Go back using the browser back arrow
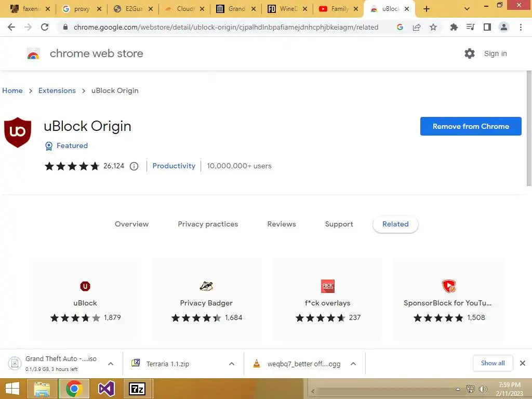This screenshot has width=532, height=399. [x=11, y=27]
